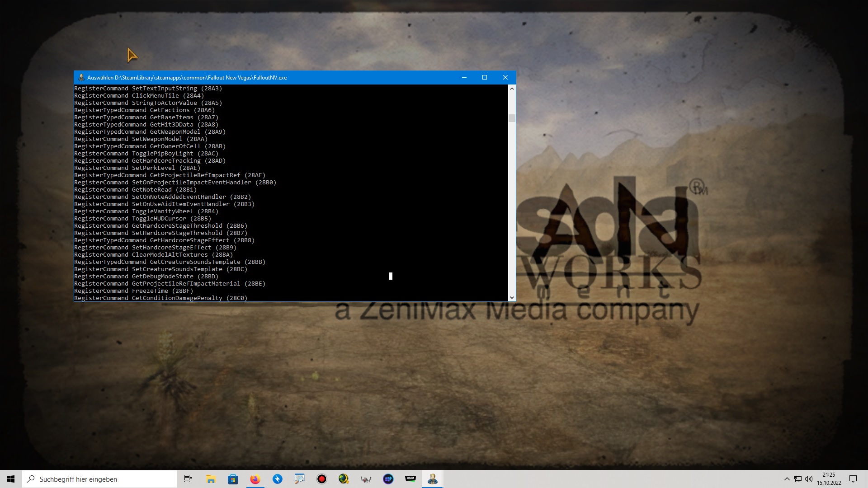Open Firefox from the taskbar
Screen dimensions: 868x488
click(x=255, y=479)
